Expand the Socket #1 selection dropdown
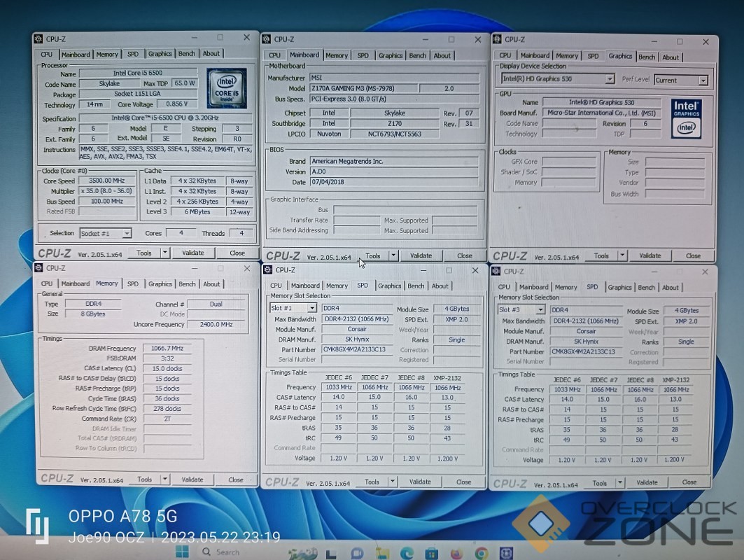744x560 pixels. tap(127, 234)
